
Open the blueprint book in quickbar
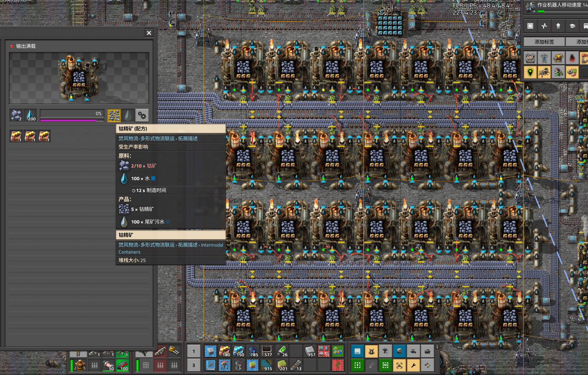211,365
